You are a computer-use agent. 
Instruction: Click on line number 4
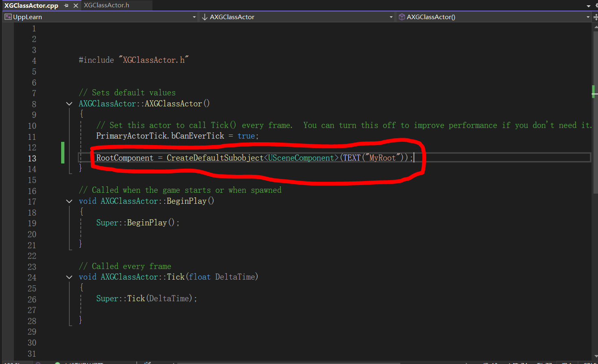pyautogui.click(x=34, y=61)
